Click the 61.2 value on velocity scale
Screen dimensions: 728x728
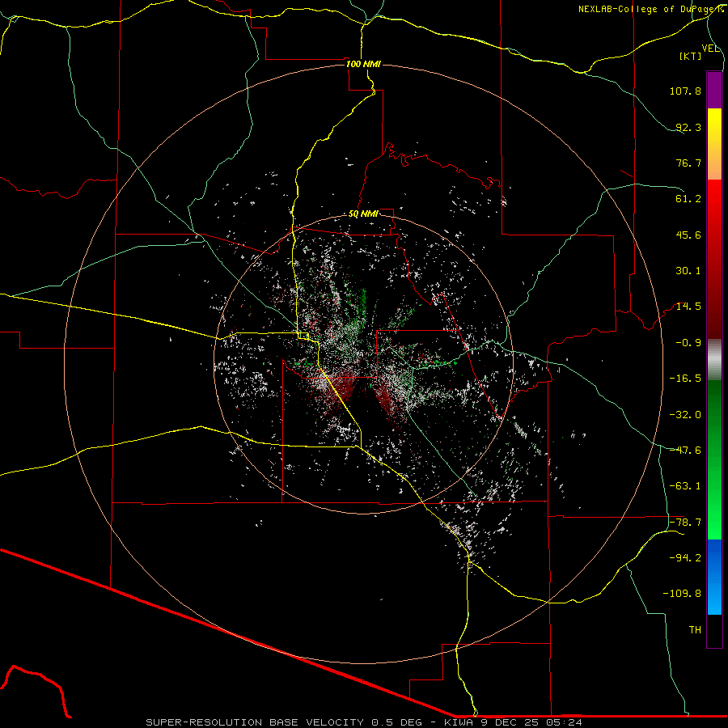688,199
